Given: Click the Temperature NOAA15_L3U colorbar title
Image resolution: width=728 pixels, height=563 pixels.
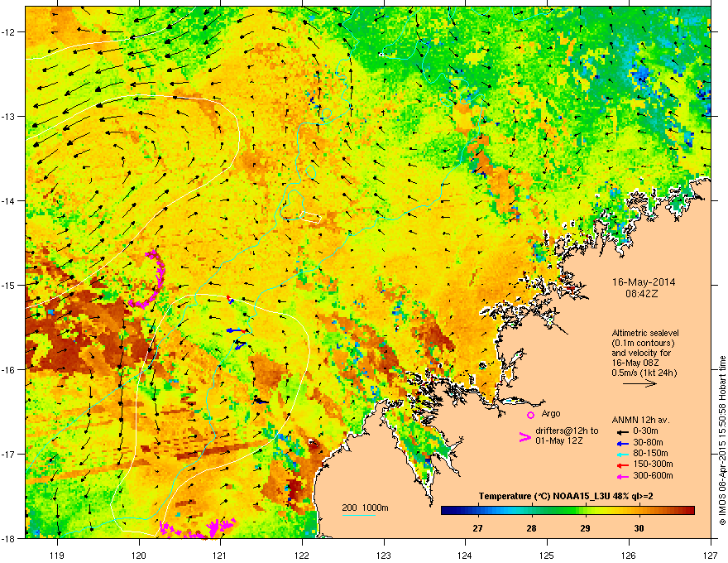Looking at the screenshot, I should [566, 496].
